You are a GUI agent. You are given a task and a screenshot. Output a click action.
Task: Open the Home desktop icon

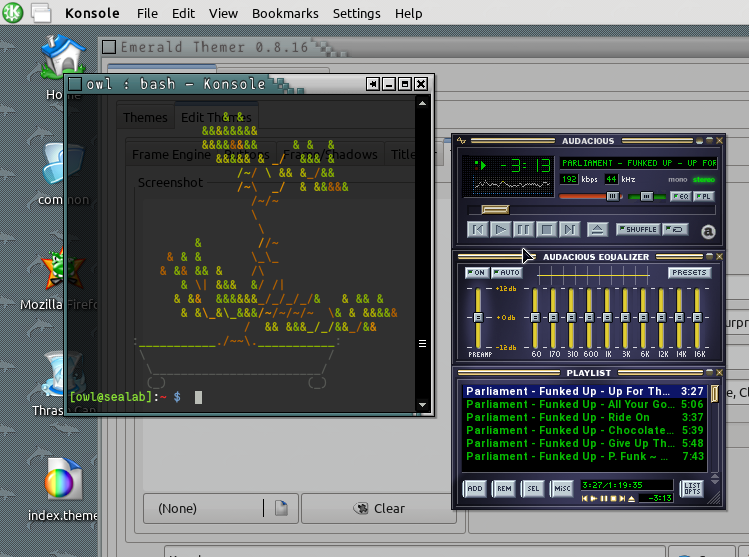(63, 56)
